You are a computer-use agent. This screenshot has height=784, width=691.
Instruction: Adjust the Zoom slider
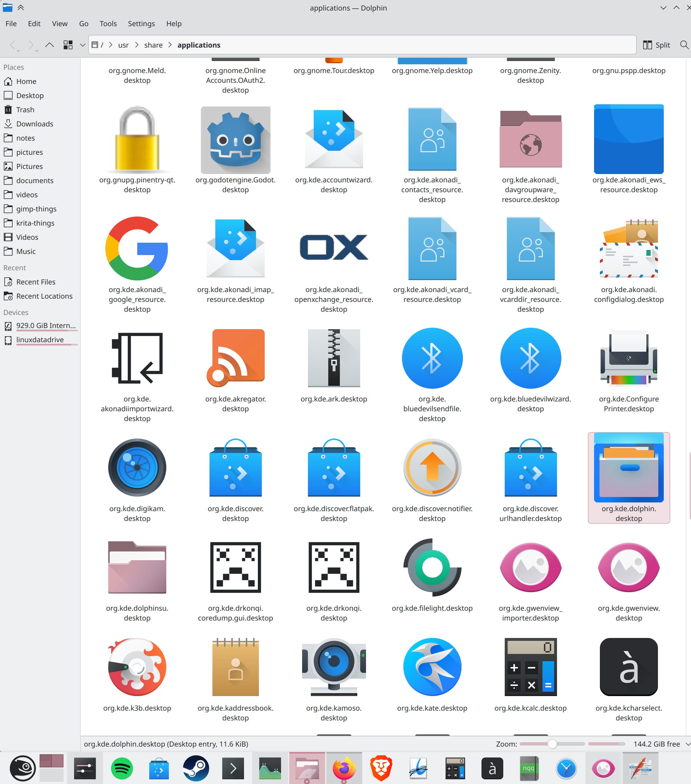tap(552, 743)
